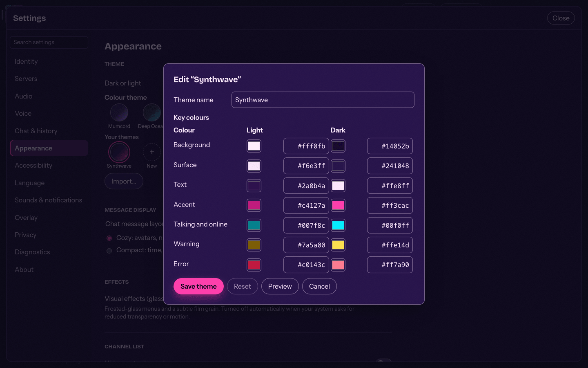Close the Settings window

(561, 18)
